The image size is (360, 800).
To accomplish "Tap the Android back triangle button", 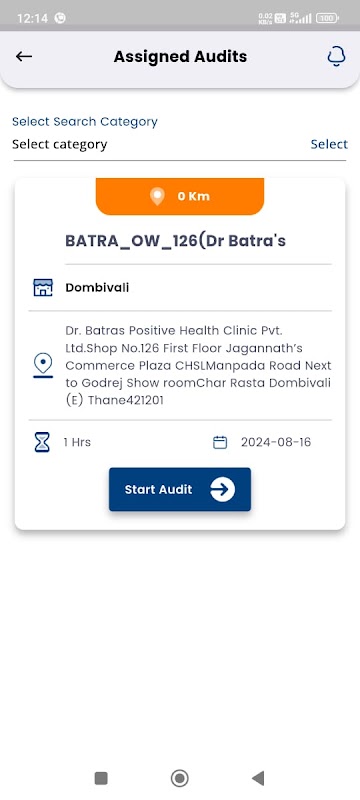I will [x=258, y=779].
